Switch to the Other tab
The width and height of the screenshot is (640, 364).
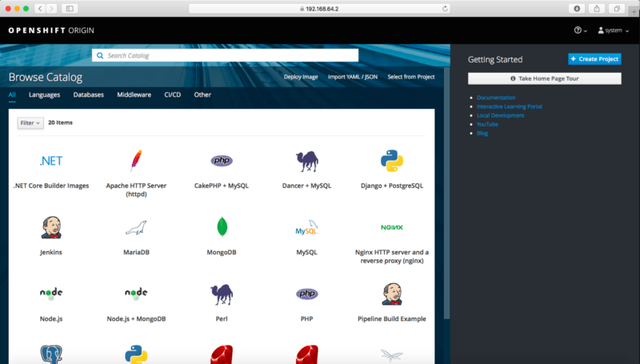pos(202,94)
